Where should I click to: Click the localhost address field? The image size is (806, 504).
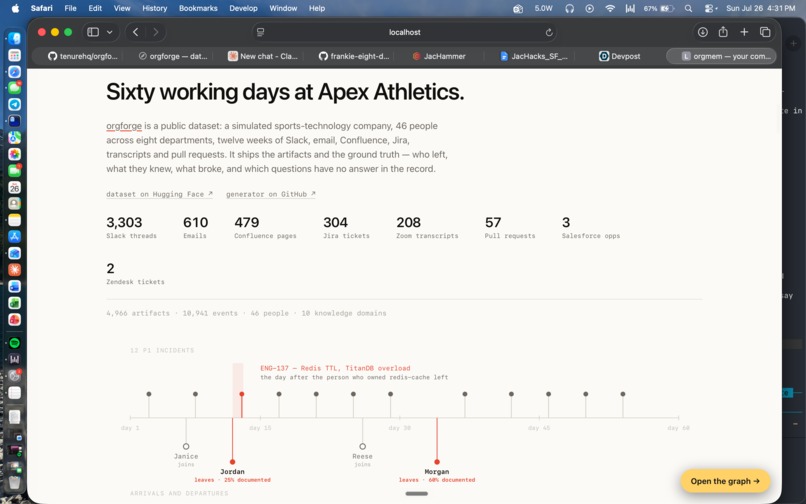[405, 32]
